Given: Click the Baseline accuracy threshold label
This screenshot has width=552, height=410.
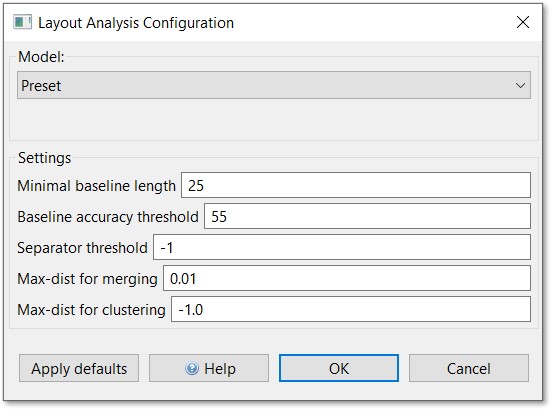Looking at the screenshot, I should [x=108, y=217].
